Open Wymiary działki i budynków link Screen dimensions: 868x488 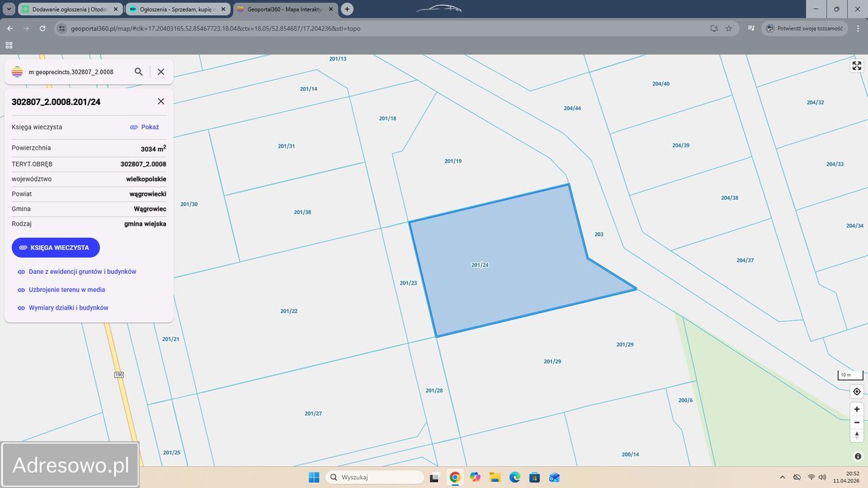68,308
